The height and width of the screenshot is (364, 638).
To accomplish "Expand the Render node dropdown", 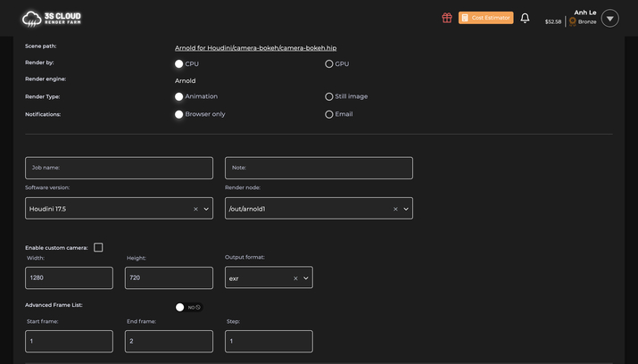I will pos(406,209).
